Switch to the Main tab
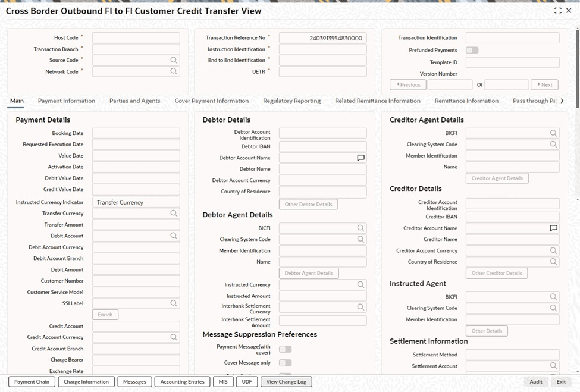580x392 pixels. 17,101
